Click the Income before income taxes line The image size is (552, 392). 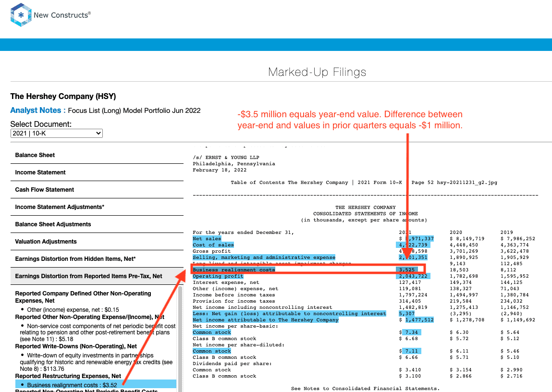[234, 295]
